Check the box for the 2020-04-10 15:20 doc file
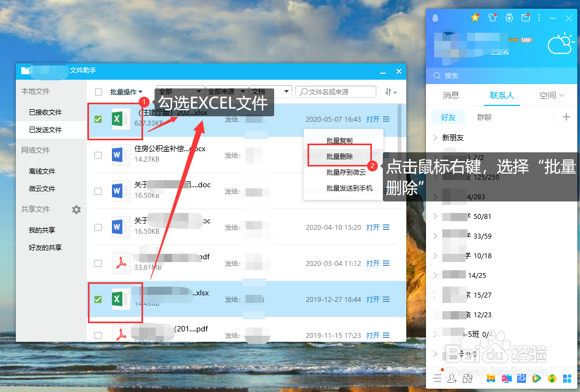 (x=98, y=227)
